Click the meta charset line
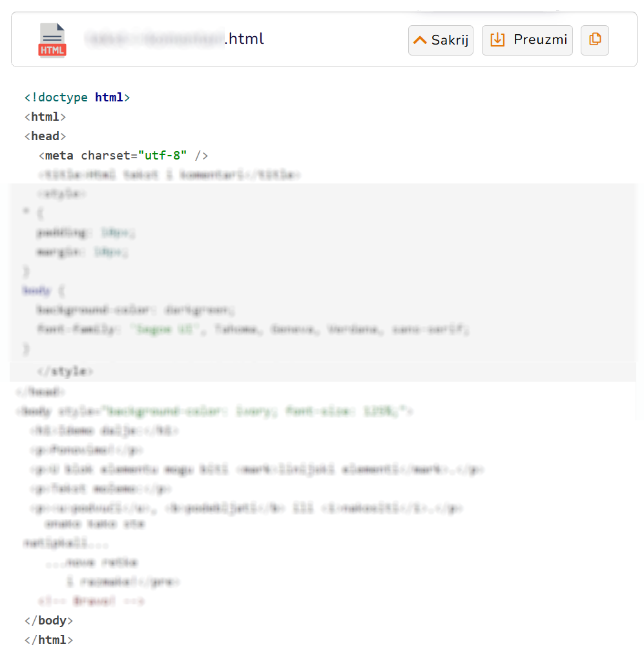This screenshot has height=651, width=644. (123, 156)
